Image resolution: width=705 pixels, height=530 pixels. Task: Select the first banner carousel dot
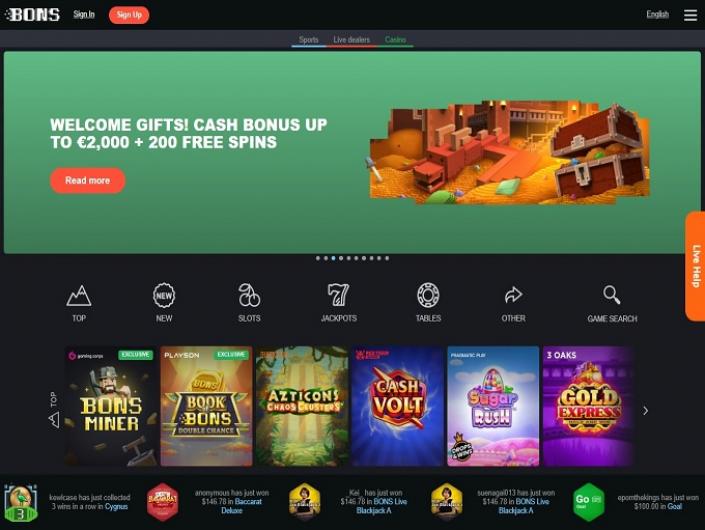tap(318, 258)
